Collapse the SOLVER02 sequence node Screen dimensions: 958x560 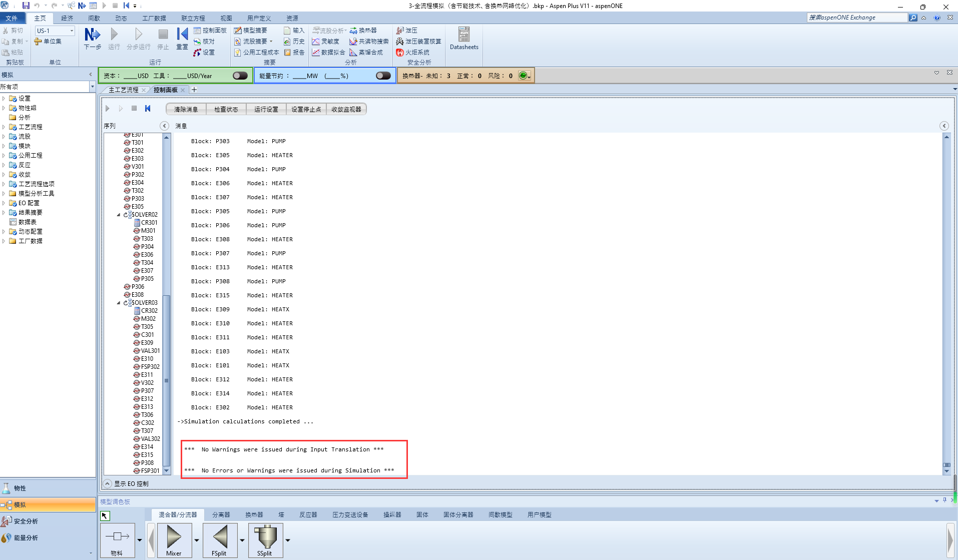(119, 215)
